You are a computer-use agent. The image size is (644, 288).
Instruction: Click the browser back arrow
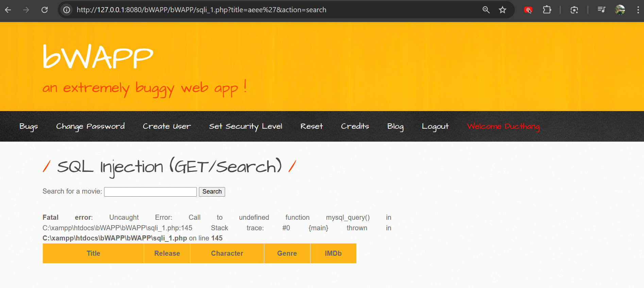[8, 10]
